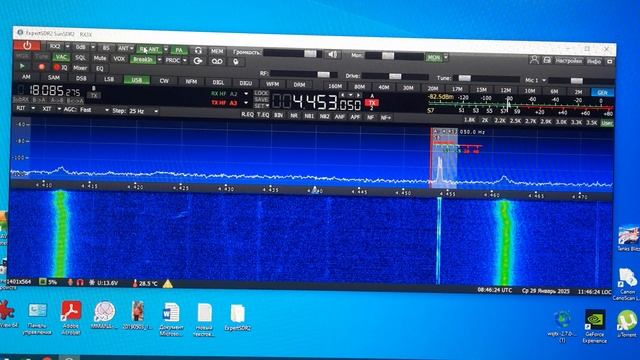
Task: Expand the 0dB attenuator dropdown arrow
Action: coord(93,47)
